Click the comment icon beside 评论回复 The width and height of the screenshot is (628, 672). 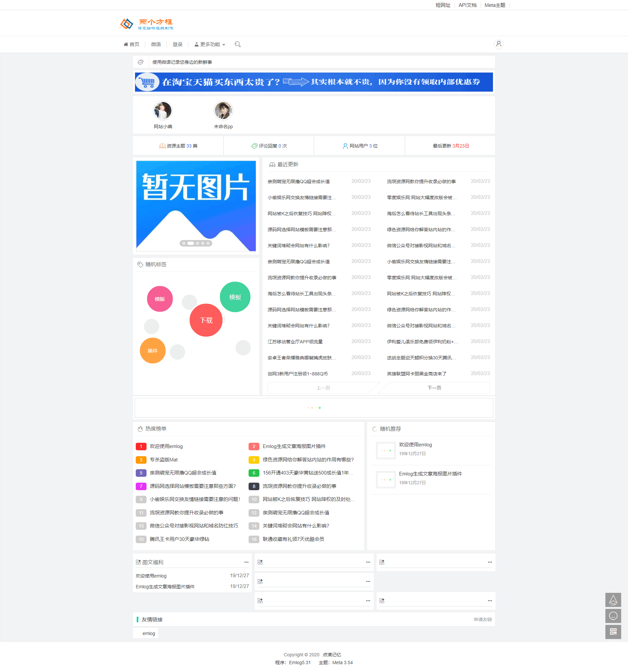(x=254, y=146)
